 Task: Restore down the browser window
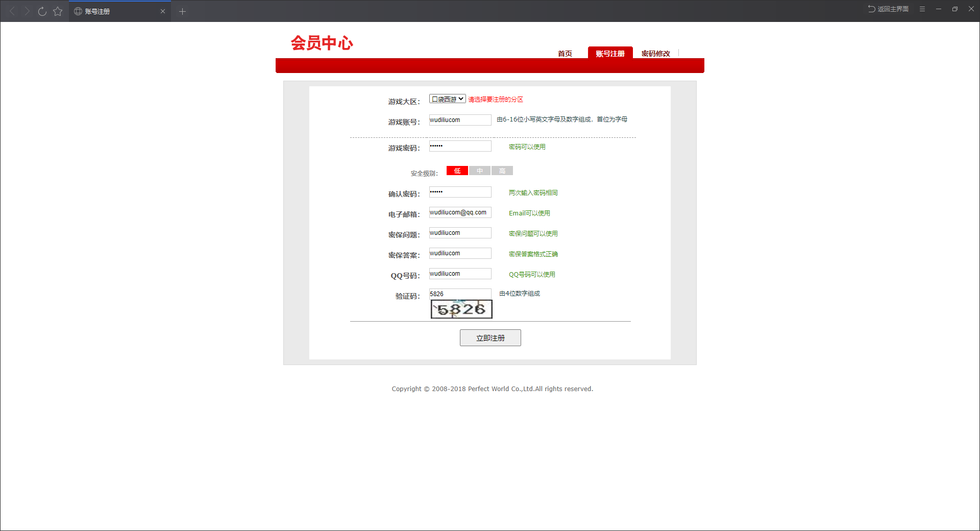point(955,9)
